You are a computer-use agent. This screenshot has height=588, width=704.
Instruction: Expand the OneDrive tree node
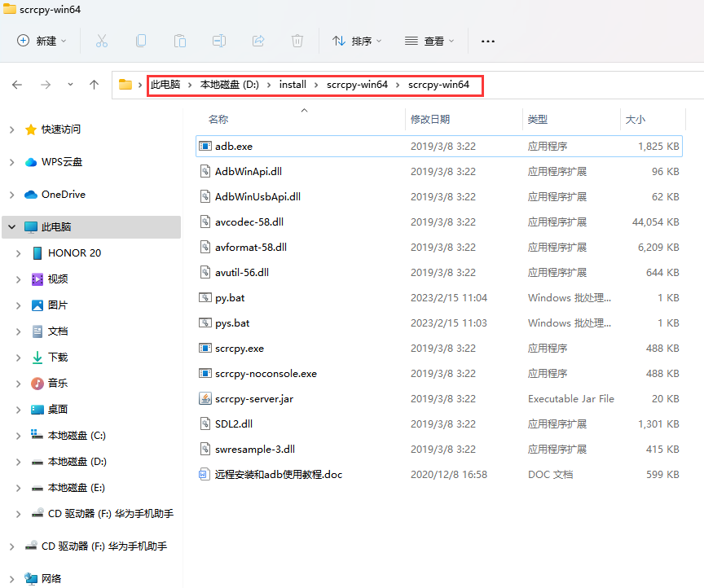12,195
